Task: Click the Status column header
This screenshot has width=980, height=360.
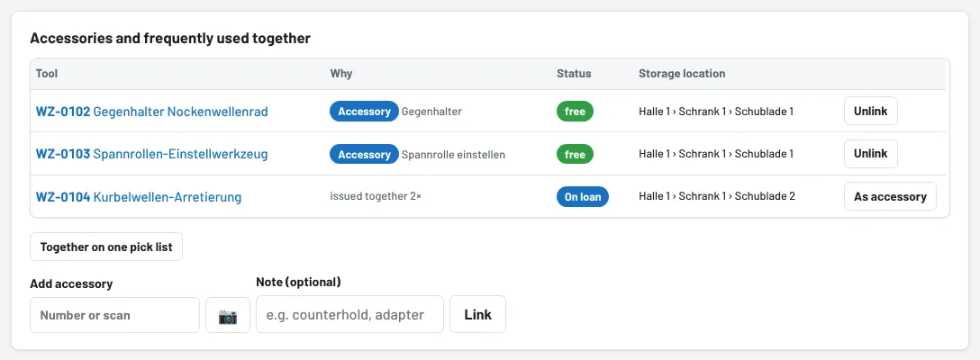Action: [x=574, y=73]
